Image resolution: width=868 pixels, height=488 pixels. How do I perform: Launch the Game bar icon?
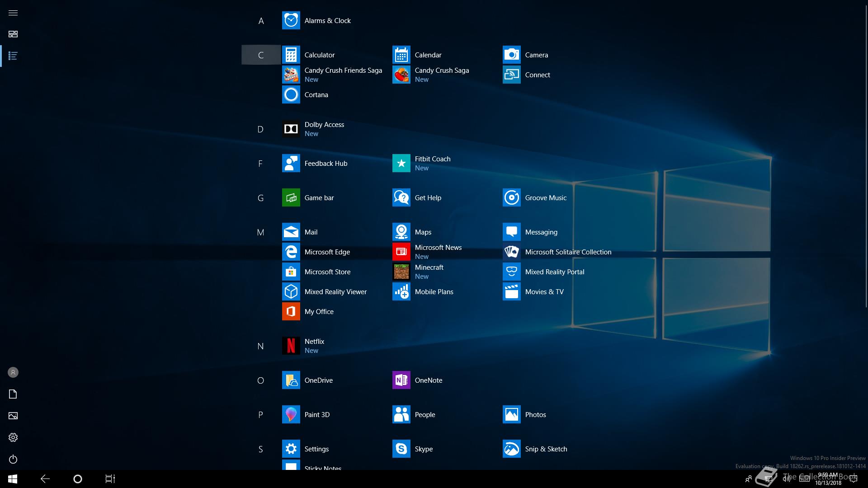tap(291, 198)
